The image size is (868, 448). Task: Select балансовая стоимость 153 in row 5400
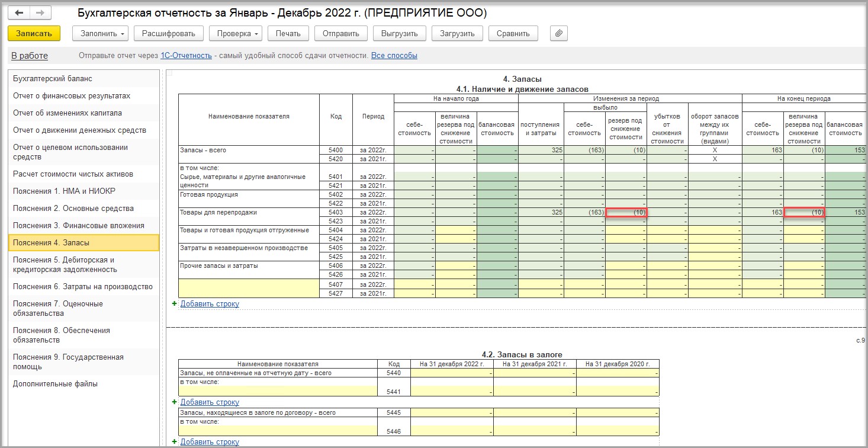846,151
